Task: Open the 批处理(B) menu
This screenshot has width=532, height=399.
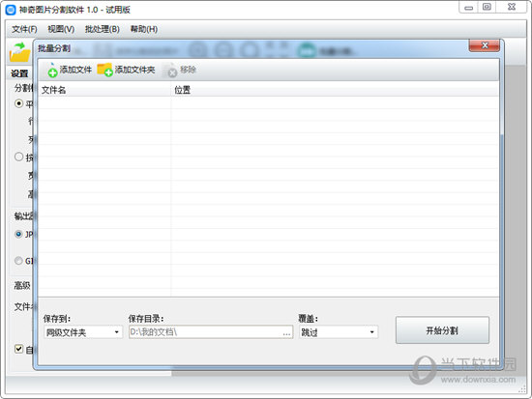Action: tap(103, 29)
